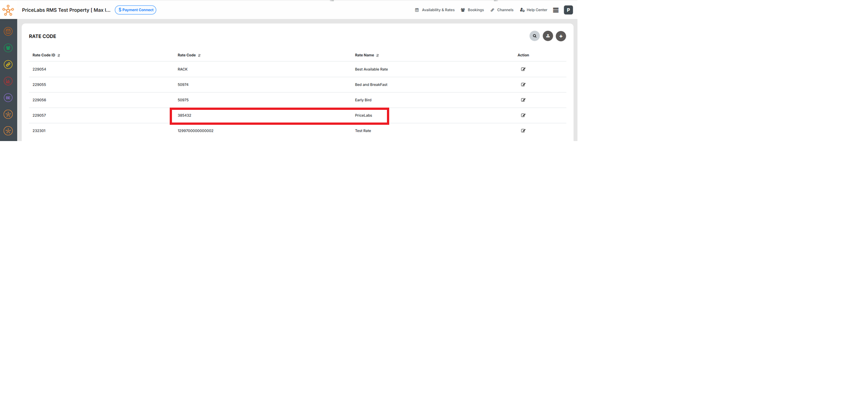Open the purple BE booking engine icon
This screenshot has height=401, width=868.
[x=8, y=98]
